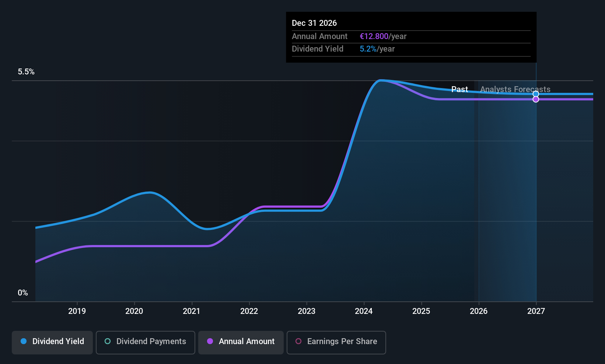The width and height of the screenshot is (605, 364).
Task: Enable the Dividend Payments series
Action: click(145, 342)
